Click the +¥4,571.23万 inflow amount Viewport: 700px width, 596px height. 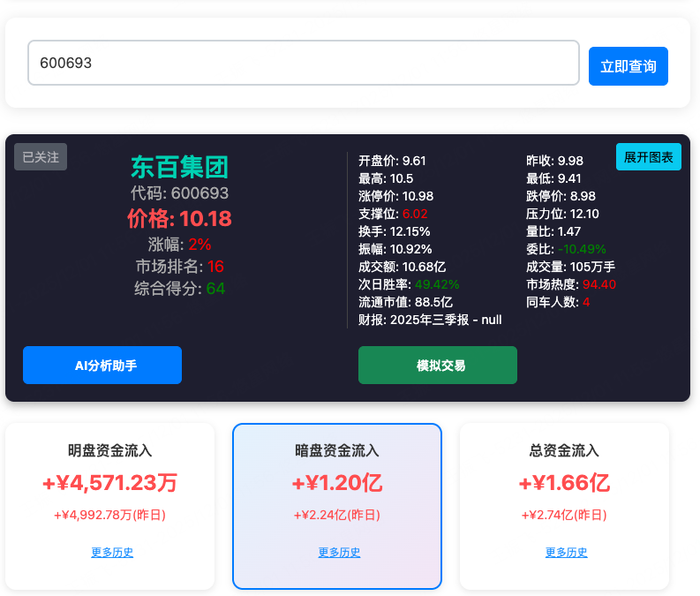pos(109,483)
